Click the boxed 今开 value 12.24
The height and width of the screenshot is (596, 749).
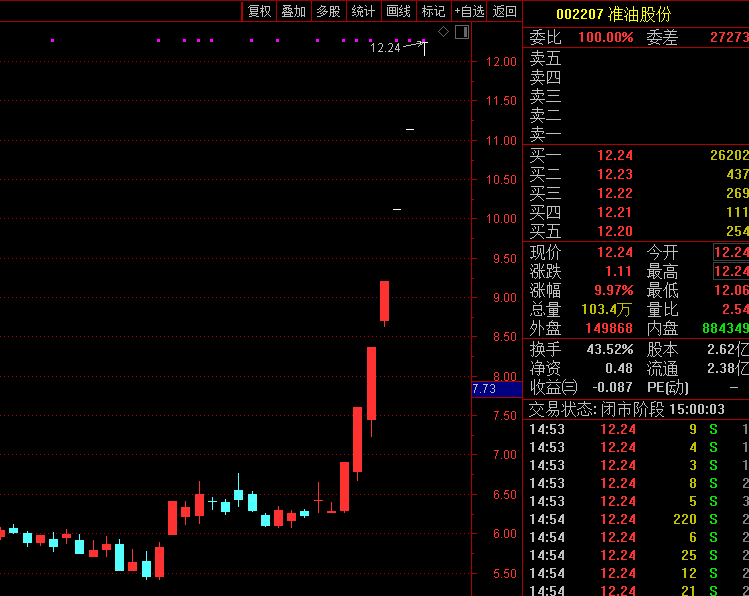(x=731, y=252)
